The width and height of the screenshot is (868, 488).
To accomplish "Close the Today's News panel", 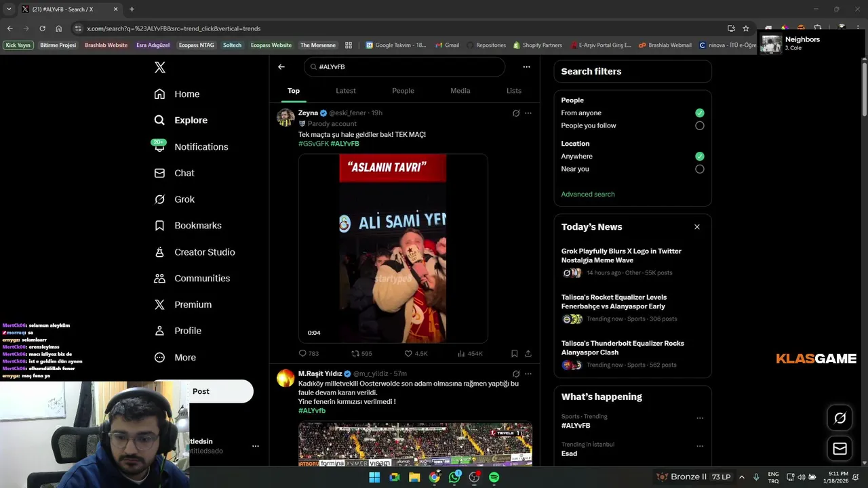I will pos(697,227).
